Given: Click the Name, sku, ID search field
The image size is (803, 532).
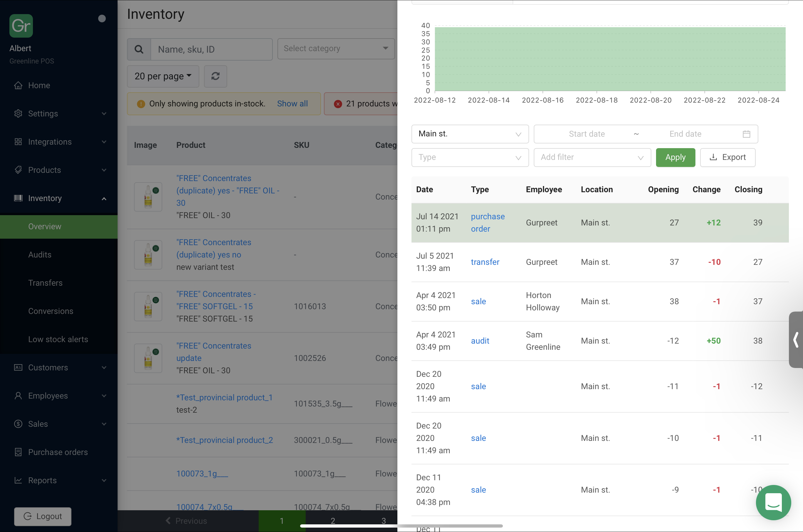Looking at the screenshot, I should (x=211, y=49).
